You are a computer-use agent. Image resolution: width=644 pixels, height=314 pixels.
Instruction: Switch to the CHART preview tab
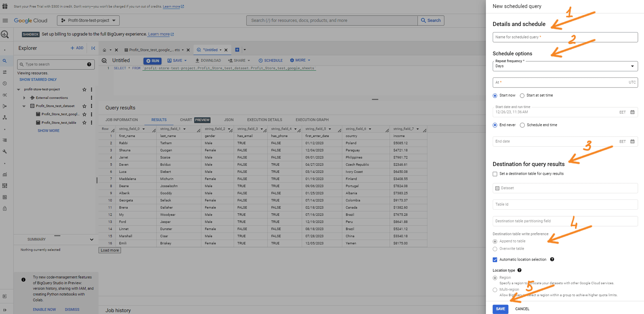point(195,120)
